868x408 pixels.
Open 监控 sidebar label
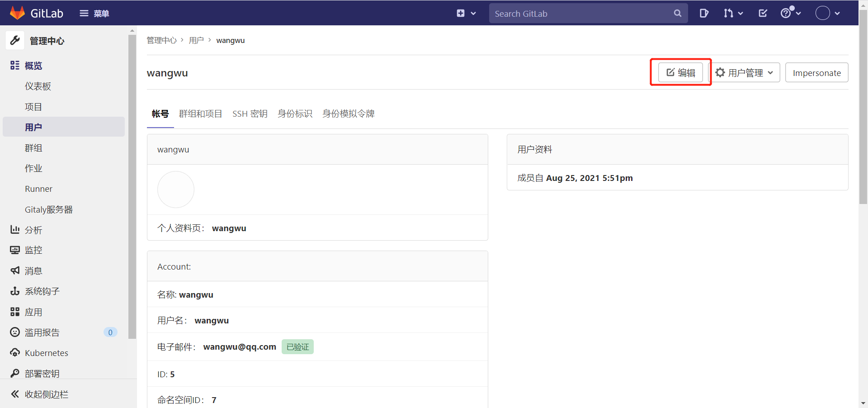(33, 250)
